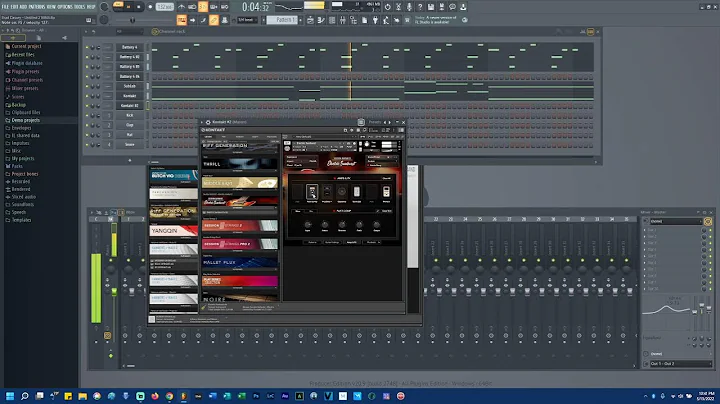Click the plug icon in shortcut toolbar
This screenshot has height=404, width=720.
[x=375, y=20]
